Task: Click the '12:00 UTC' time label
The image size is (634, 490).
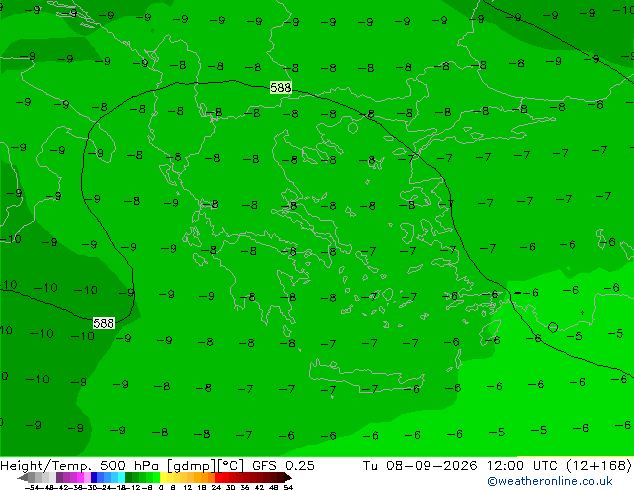Action: point(522,465)
